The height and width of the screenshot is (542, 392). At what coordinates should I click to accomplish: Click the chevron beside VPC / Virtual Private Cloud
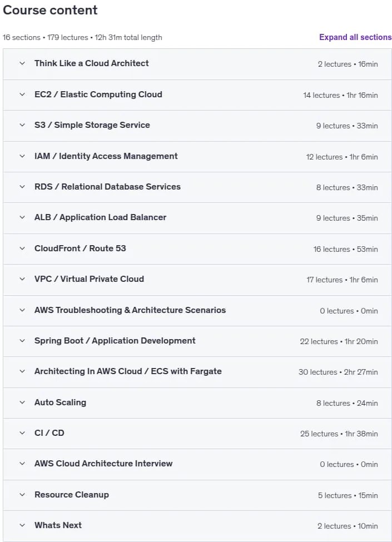22,279
